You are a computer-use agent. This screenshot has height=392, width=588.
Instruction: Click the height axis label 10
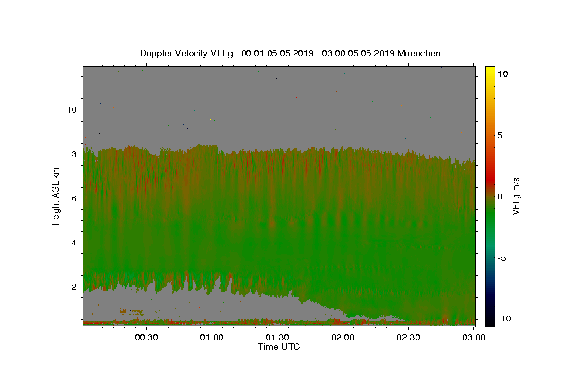[x=71, y=110]
